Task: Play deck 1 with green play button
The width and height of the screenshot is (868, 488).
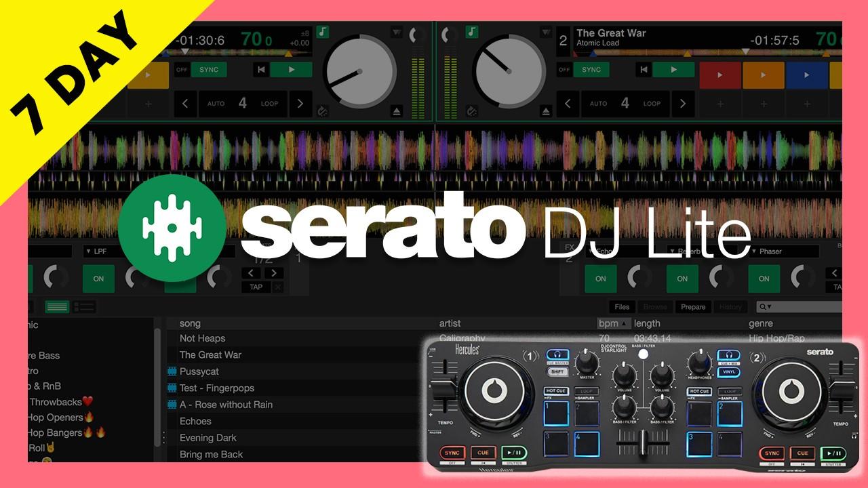Action: coord(292,69)
